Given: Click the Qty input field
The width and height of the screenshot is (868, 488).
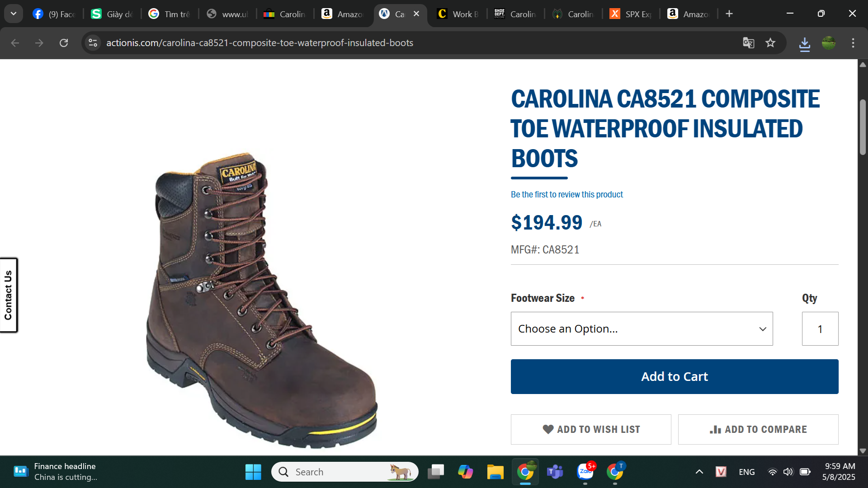Looking at the screenshot, I should (x=820, y=329).
